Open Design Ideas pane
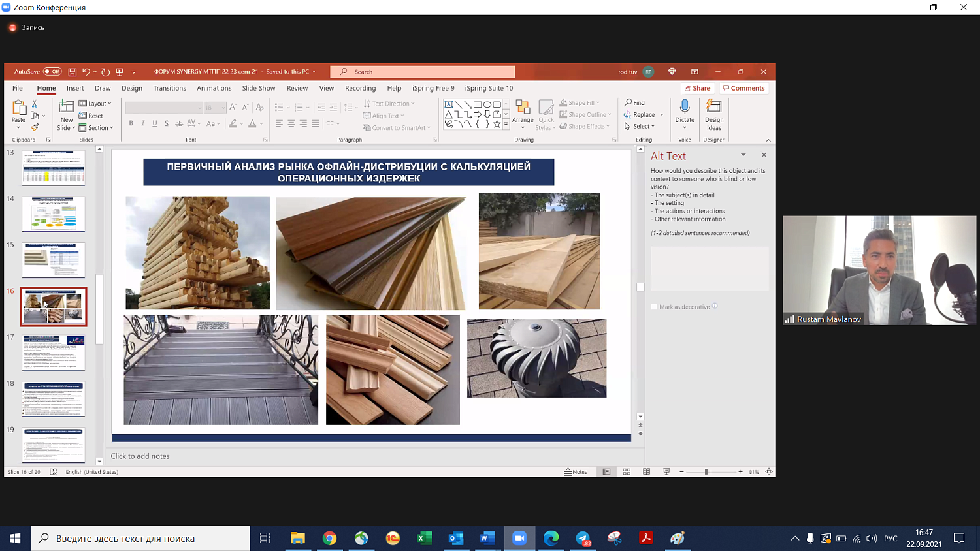The image size is (980, 551). click(x=714, y=115)
